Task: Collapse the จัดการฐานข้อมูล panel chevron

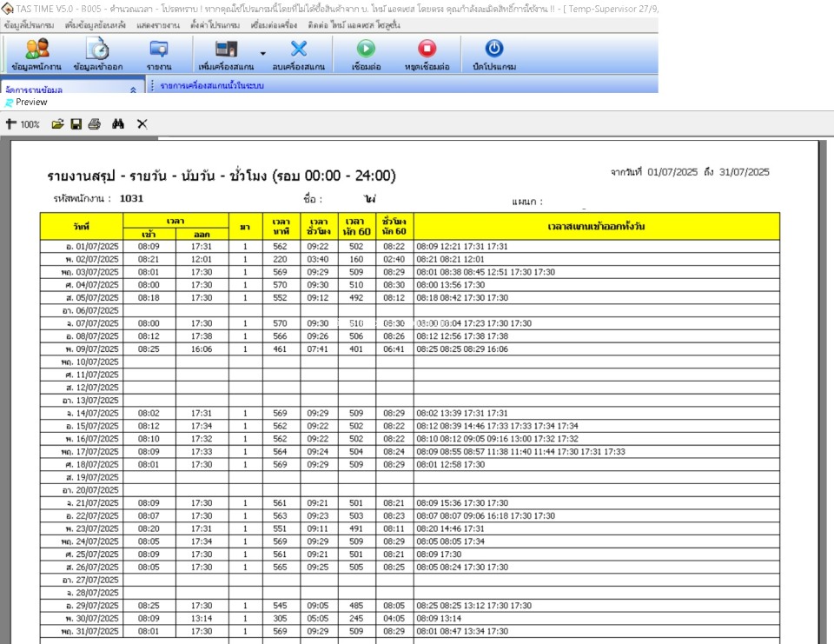Action: pyautogui.click(x=133, y=90)
